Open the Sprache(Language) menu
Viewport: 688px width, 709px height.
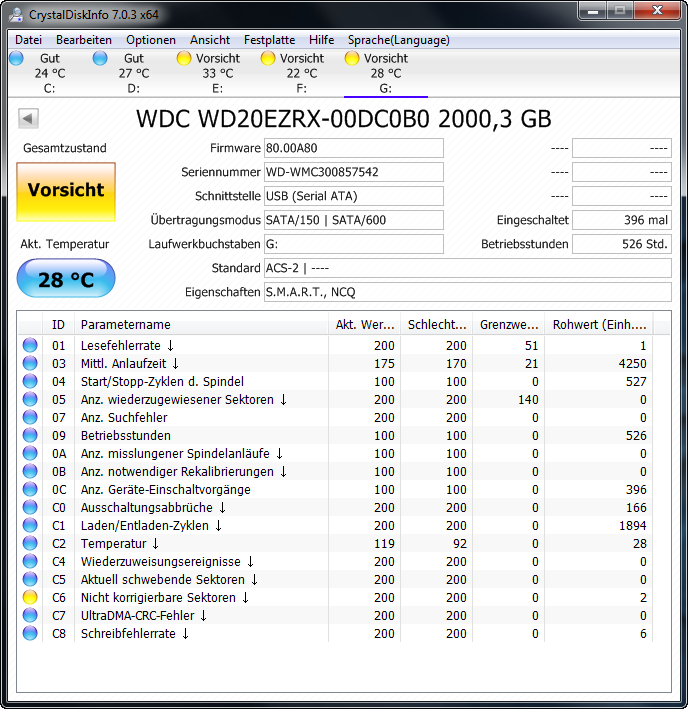[399, 40]
